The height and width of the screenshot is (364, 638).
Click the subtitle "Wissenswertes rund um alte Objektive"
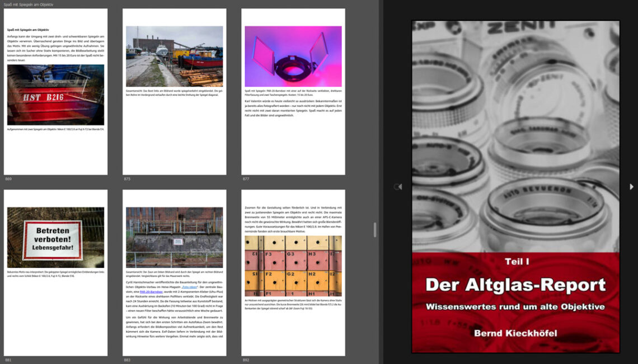pos(515,306)
